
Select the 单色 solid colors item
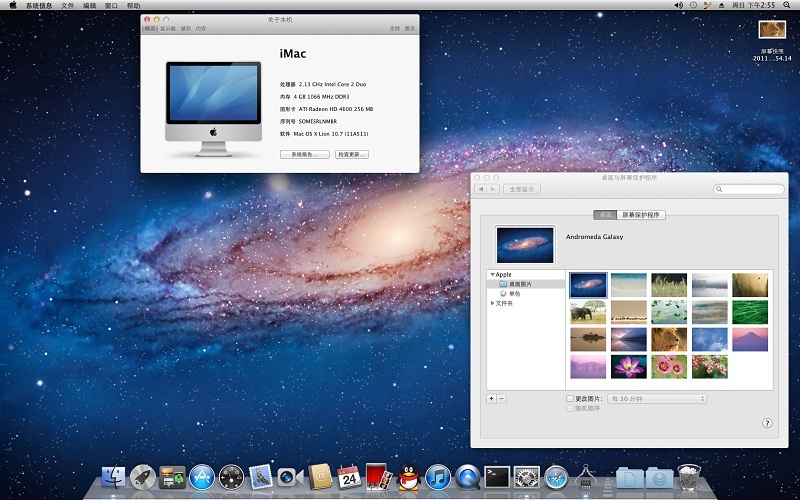click(514, 294)
